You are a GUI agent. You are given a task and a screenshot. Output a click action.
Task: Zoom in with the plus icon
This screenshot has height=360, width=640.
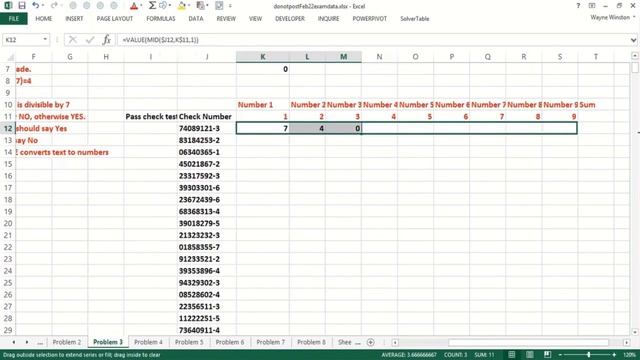pyautogui.click(x=614, y=355)
